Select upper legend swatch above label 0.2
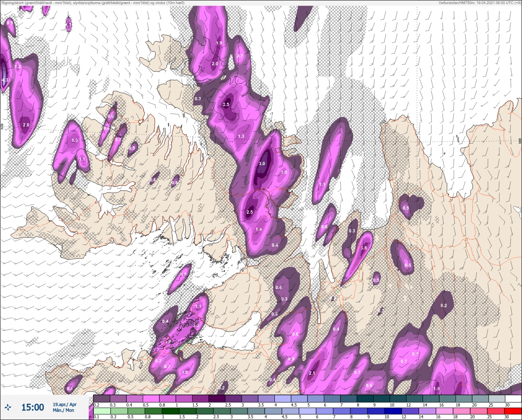The width and height of the screenshot is (522, 420). (x=102, y=398)
